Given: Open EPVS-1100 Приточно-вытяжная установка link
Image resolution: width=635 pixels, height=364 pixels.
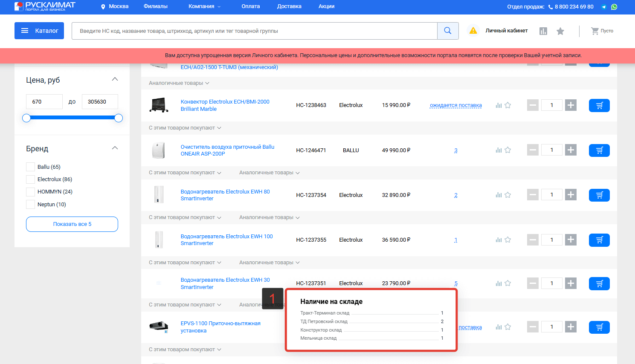Looking at the screenshot, I should click(220, 327).
